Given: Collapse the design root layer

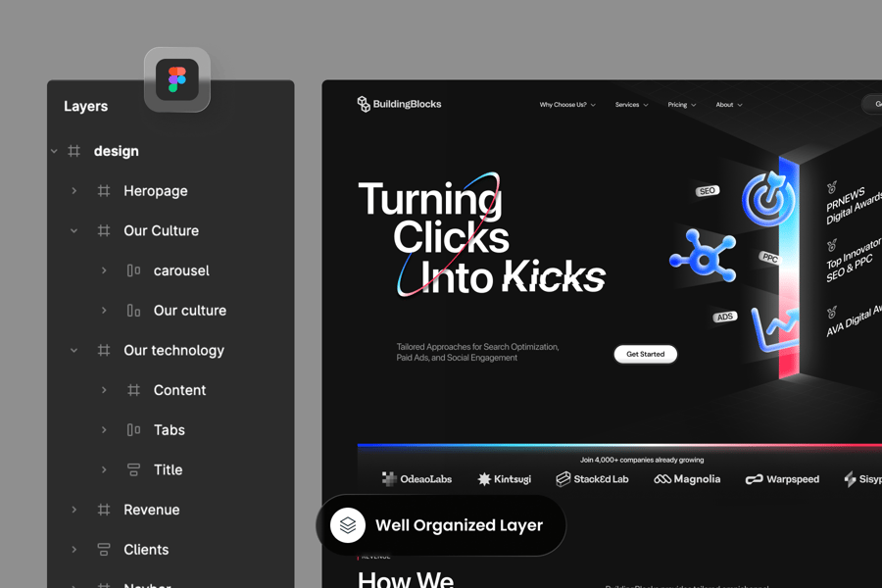Looking at the screenshot, I should (54, 151).
